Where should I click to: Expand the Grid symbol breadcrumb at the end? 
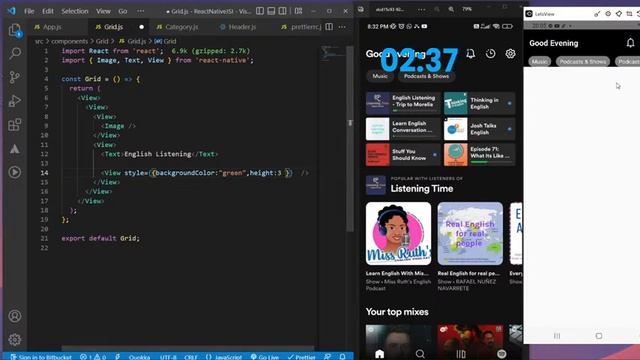[x=165, y=41]
